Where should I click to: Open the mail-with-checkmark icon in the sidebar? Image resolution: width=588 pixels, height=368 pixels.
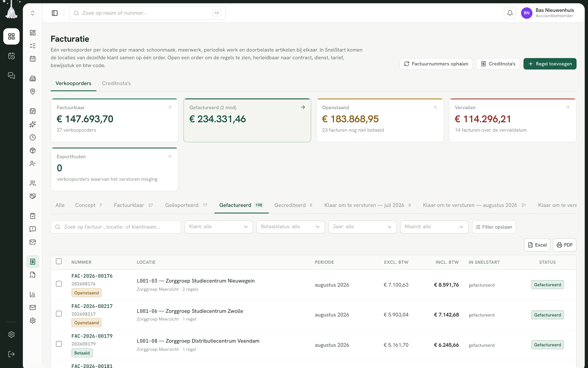point(32,242)
